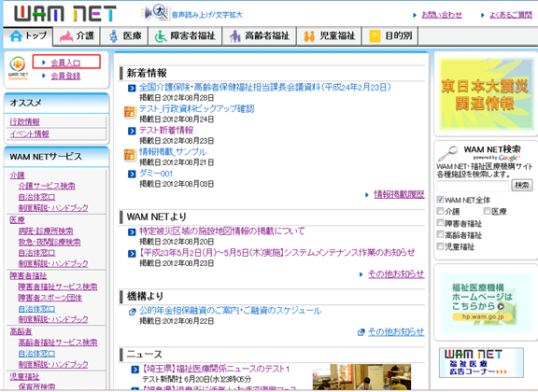Click the arrow icon beside 特定被災区域の施設地図情報
This screenshot has height=392, width=538.
pyautogui.click(x=132, y=232)
